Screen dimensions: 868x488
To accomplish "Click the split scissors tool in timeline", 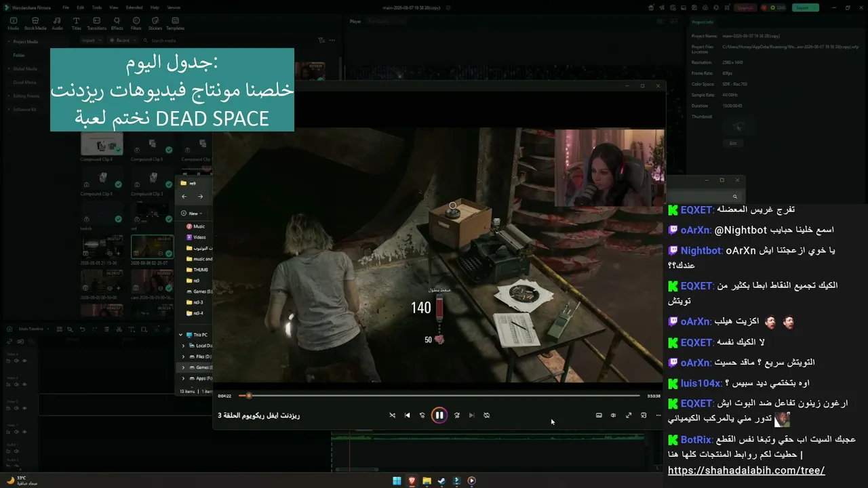I will (119, 329).
